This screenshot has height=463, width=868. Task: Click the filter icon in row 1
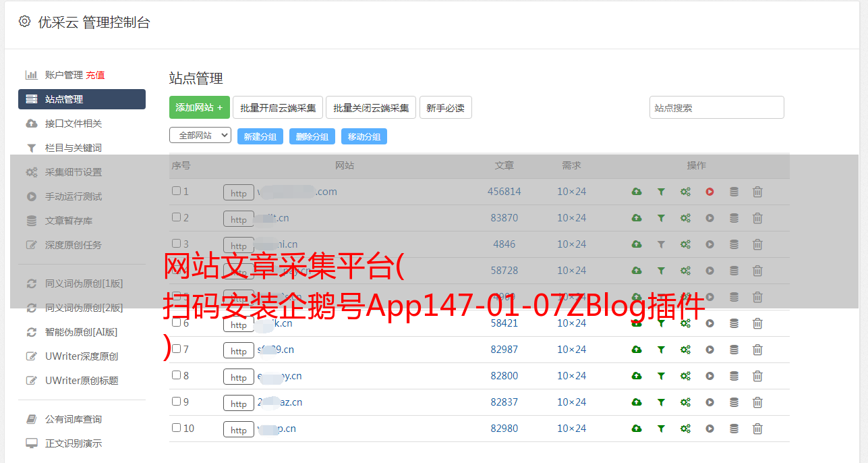click(x=661, y=192)
